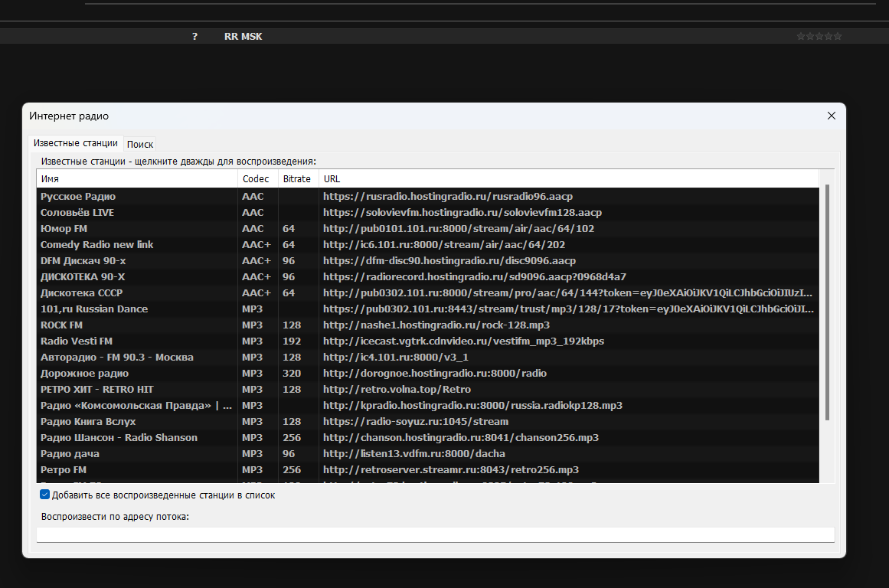Select the Известные станции tab

(x=76, y=143)
